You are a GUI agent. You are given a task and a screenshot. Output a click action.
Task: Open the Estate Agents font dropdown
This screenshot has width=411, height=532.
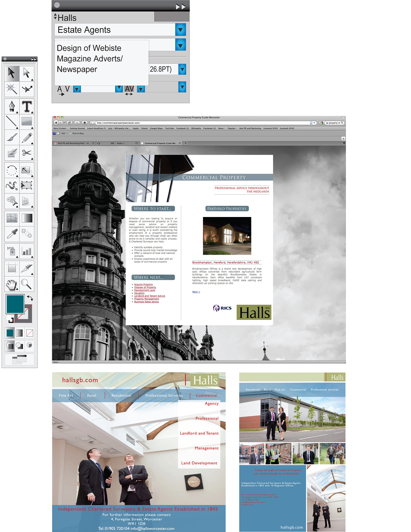(181, 30)
